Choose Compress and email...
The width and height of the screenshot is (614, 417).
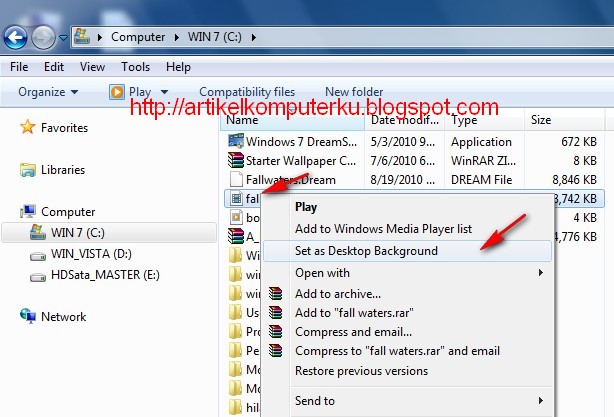[407, 332]
